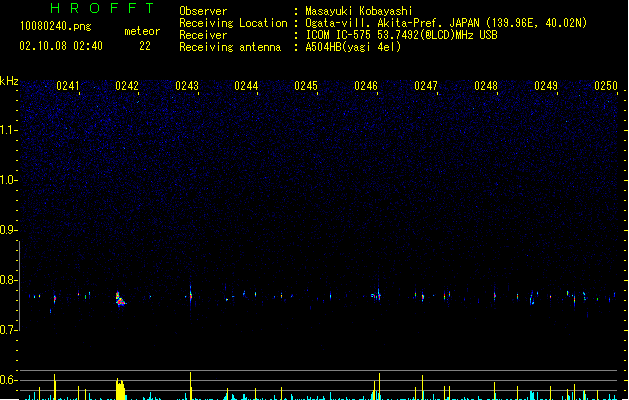Click the date stamp 02.10.08 02:40
Screen dimensions: 629x400
click(61, 46)
